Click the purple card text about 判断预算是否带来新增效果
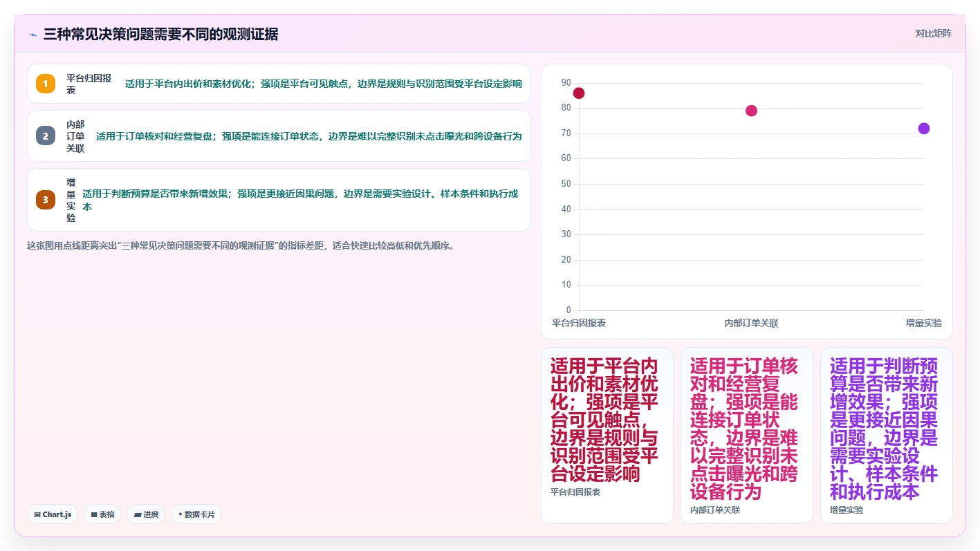This screenshot has height=551, width=980. pos(884,429)
